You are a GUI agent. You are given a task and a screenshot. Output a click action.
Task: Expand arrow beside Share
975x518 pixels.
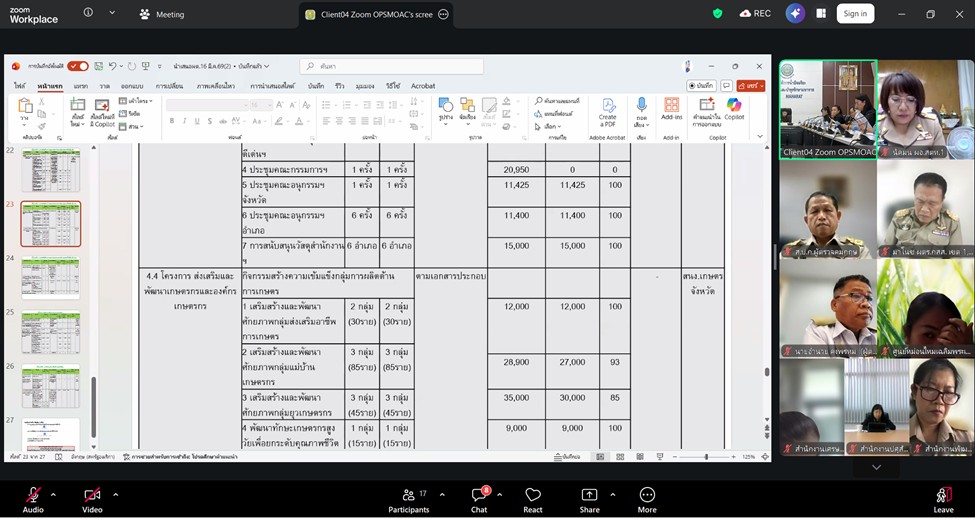612,495
